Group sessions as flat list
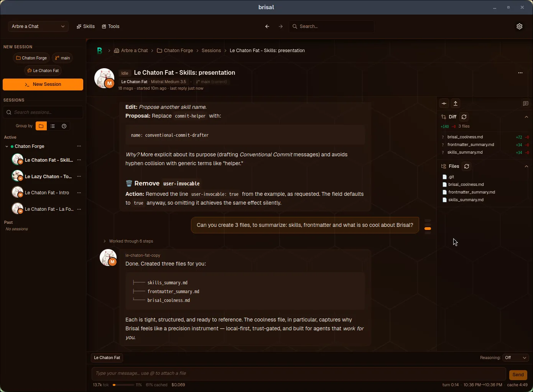533x392 pixels. pos(53,126)
